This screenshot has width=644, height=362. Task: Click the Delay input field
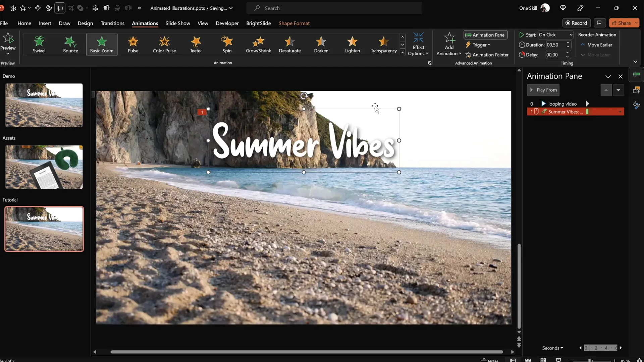555,55
